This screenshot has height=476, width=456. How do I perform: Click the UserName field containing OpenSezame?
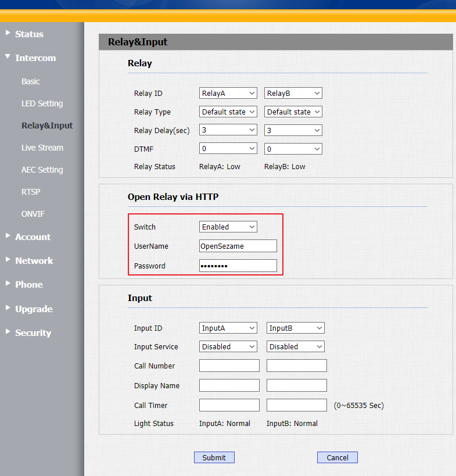click(x=238, y=246)
